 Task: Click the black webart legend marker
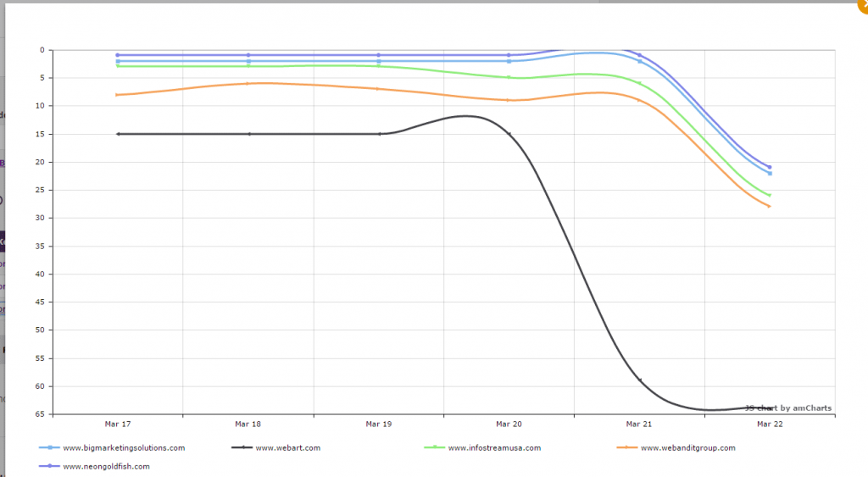click(242, 447)
